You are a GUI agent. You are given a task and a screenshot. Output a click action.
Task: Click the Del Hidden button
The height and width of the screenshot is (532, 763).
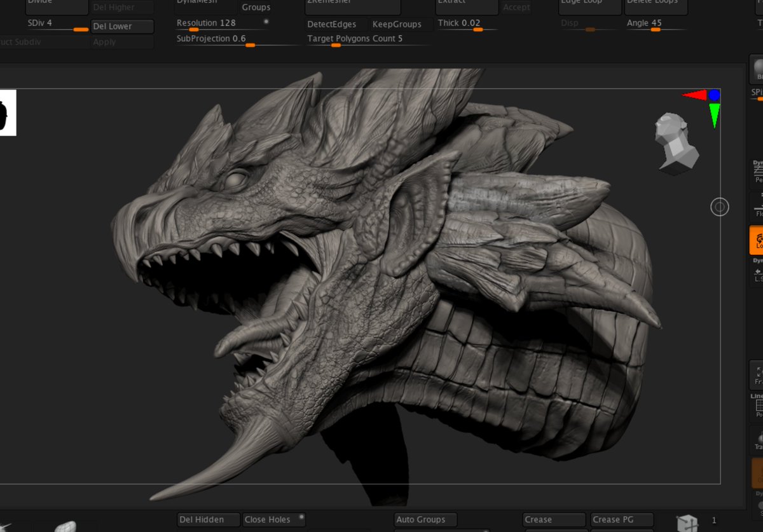(x=209, y=519)
